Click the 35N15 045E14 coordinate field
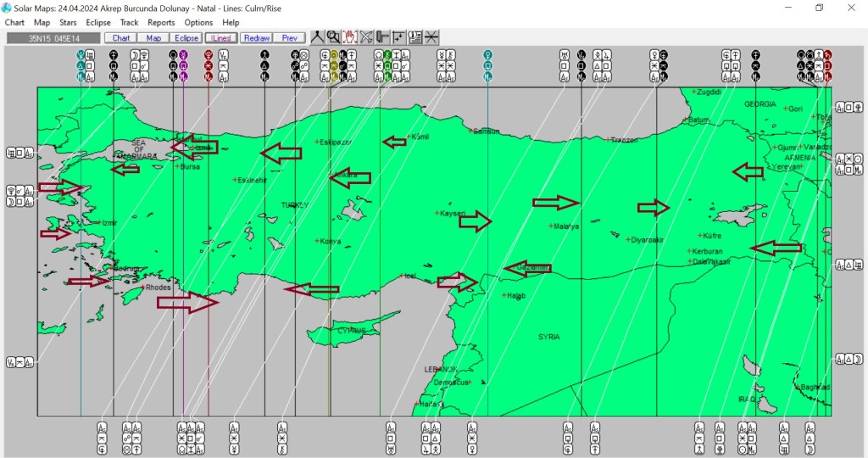The image size is (868, 458). [52, 38]
